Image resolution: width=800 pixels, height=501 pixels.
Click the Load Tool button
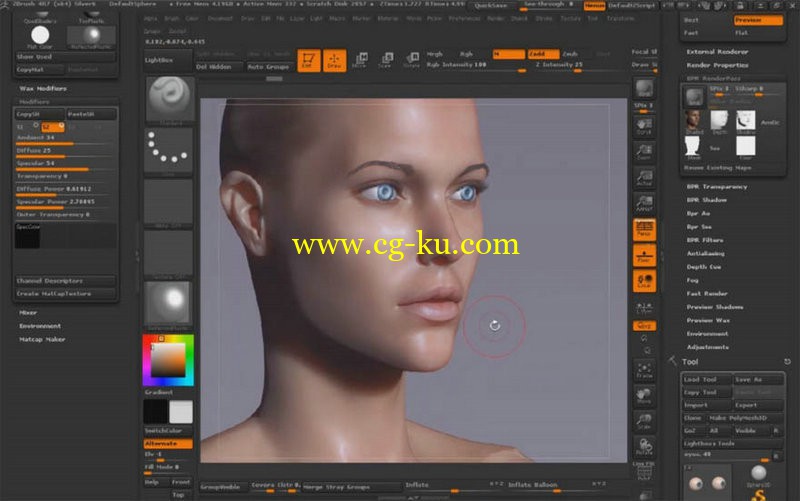(x=707, y=380)
